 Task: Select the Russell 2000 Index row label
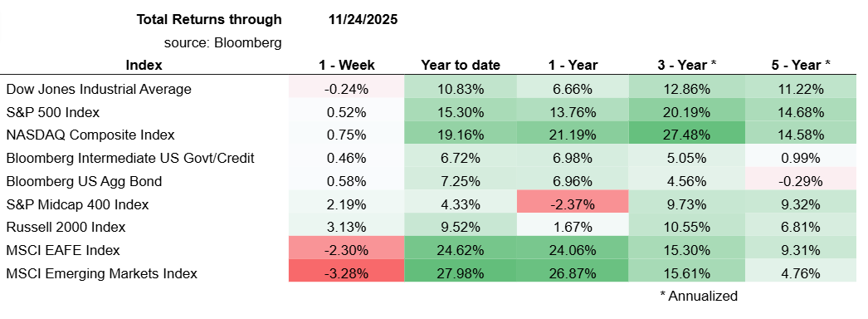(66, 227)
